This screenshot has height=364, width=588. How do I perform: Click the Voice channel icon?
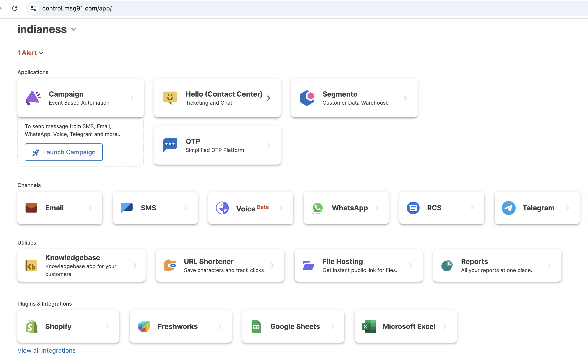coord(222,208)
